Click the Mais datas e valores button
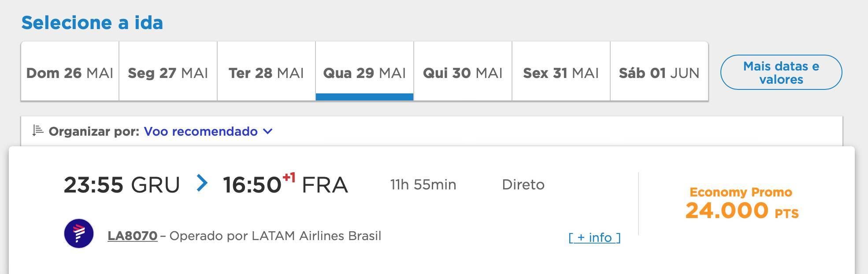This screenshot has height=274, width=868. pos(781,73)
